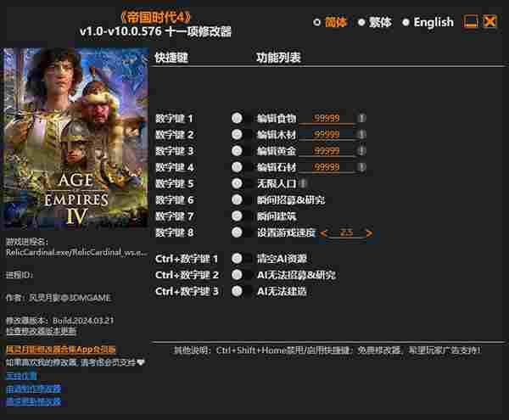Image resolution: width=509 pixels, height=420 pixels.
Task: Click the 数字键 2 hotkey label
Action: click(174, 135)
